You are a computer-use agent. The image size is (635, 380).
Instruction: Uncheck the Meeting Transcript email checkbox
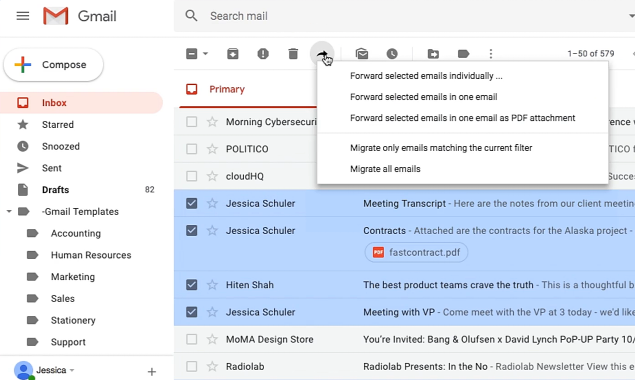pos(192,203)
